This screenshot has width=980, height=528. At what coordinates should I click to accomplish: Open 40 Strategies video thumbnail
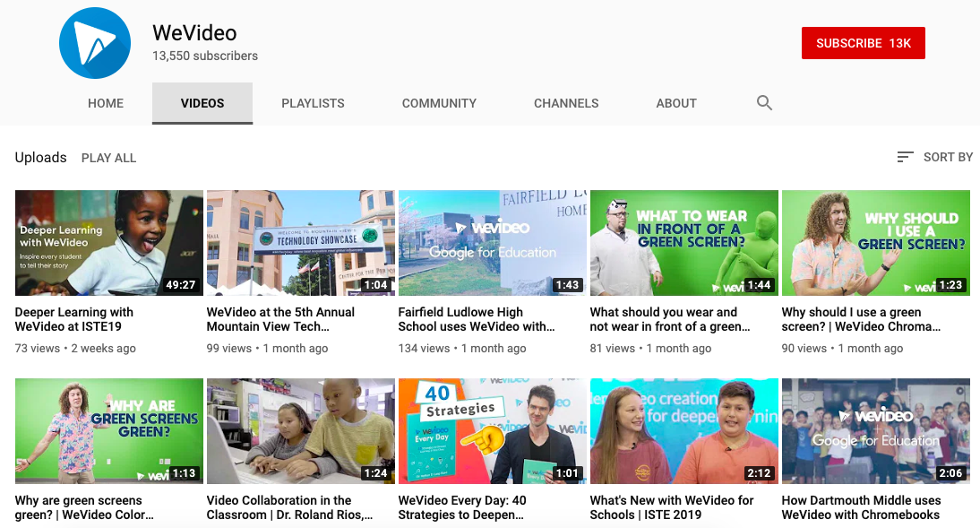[493, 431]
